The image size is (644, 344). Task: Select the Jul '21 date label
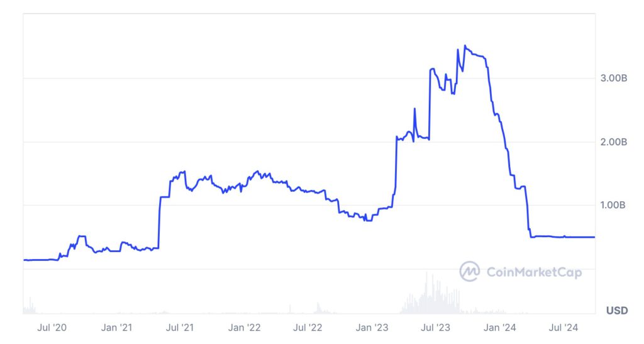pyautogui.click(x=180, y=327)
